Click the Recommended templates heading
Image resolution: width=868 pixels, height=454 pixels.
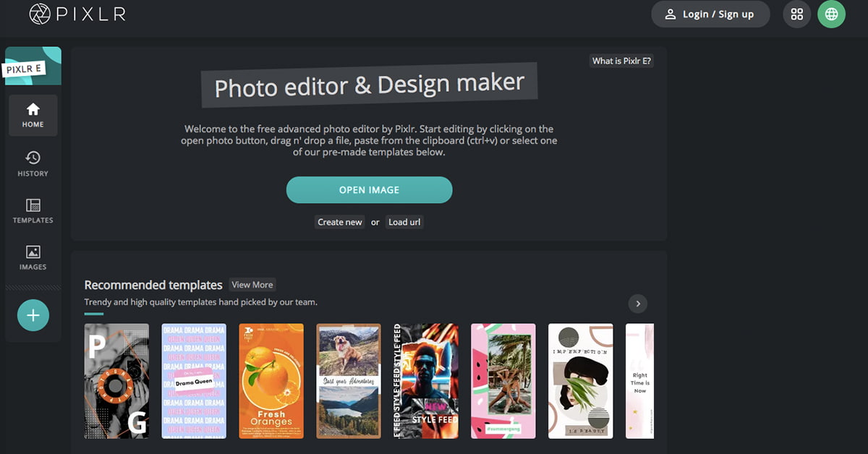pyautogui.click(x=153, y=285)
